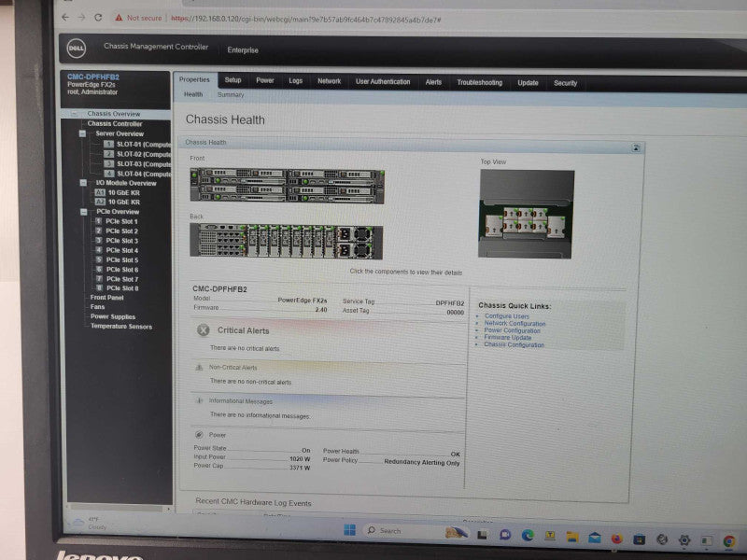Open the Logs tab
The height and width of the screenshot is (560, 747).
point(295,81)
